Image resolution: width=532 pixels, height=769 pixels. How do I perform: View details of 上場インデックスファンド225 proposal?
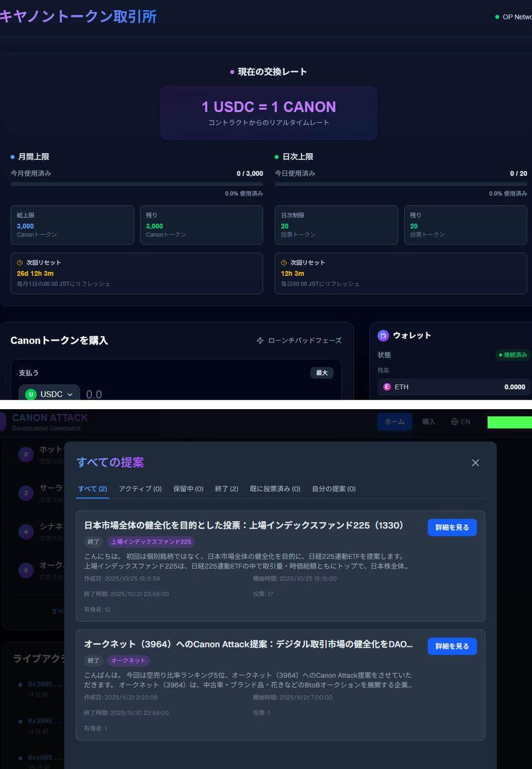coord(452,527)
